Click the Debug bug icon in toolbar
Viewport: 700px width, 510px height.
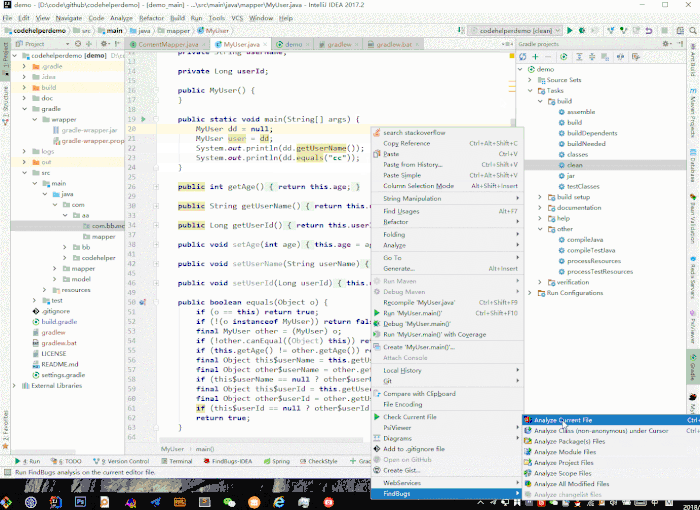(x=581, y=31)
